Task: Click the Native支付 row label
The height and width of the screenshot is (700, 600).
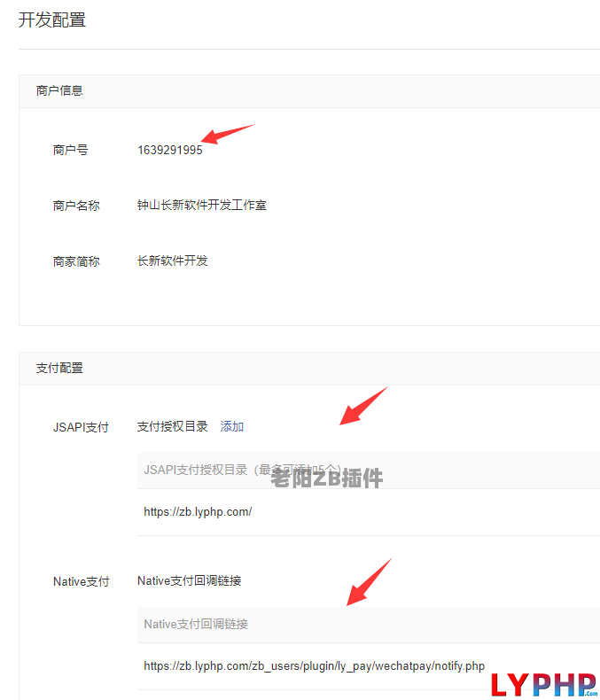Action: (x=81, y=581)
